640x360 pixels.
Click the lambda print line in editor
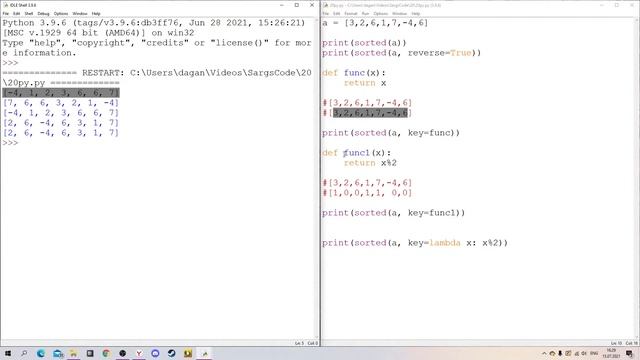415,243
